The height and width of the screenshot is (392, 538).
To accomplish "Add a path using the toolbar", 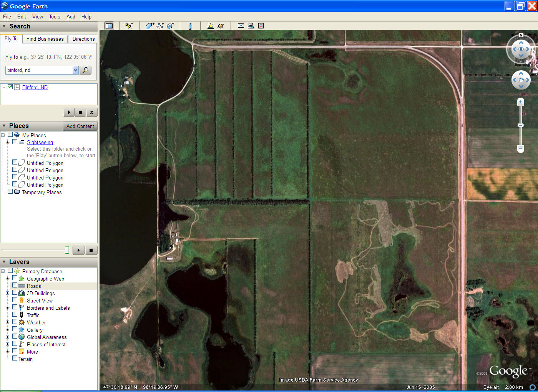I will pos(160,26).
